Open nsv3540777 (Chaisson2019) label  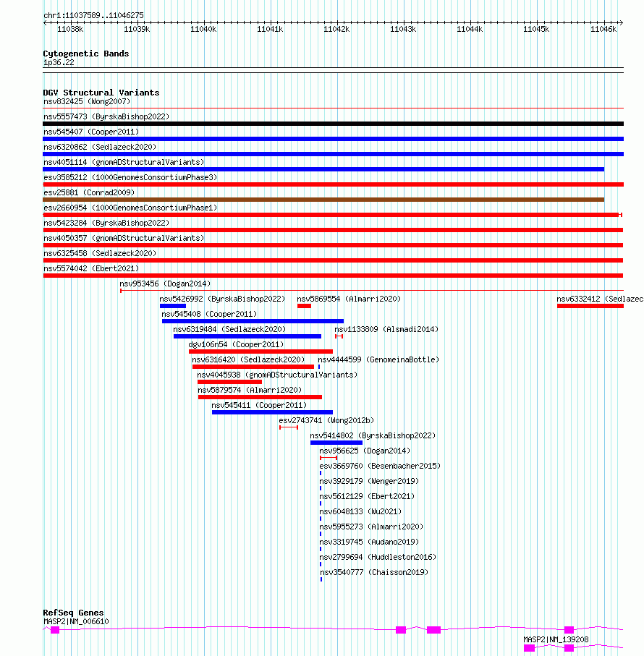(374, 572)
